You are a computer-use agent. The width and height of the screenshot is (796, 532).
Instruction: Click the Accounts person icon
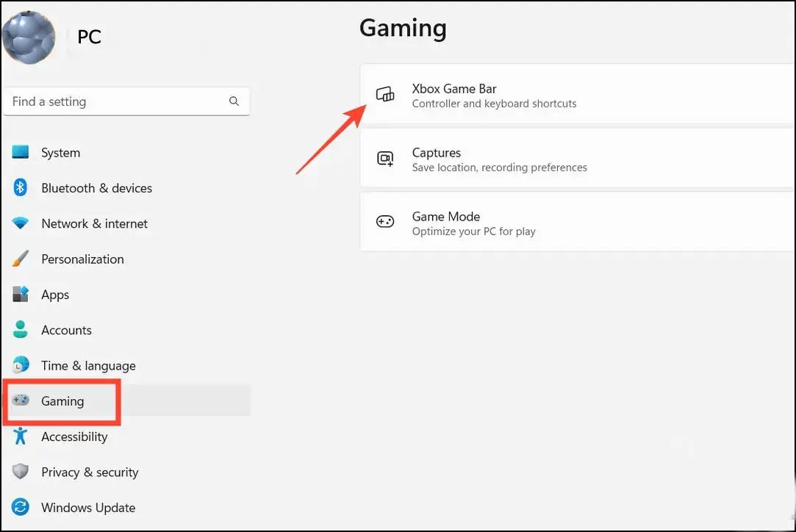point(21,329)
